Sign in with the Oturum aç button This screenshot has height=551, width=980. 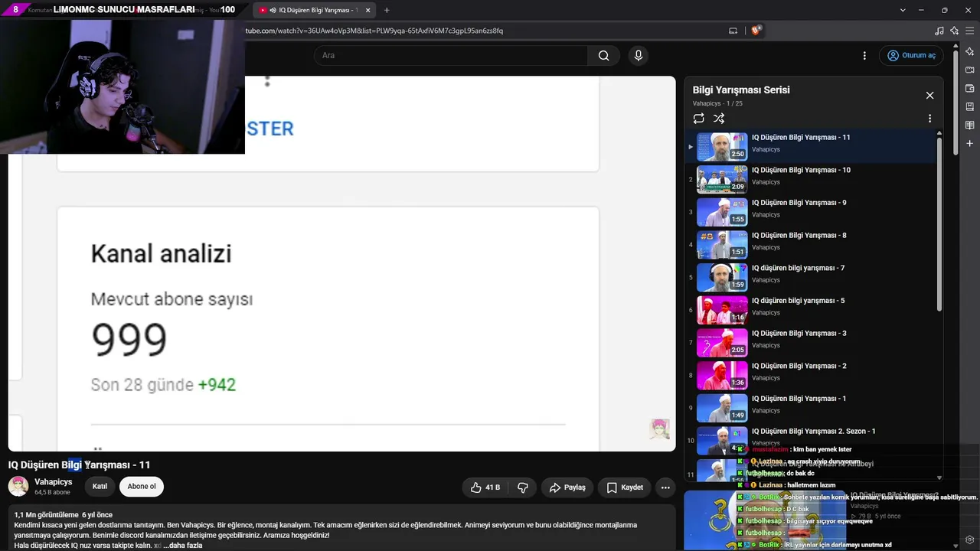pyautogui.click(x=911, y=55)
